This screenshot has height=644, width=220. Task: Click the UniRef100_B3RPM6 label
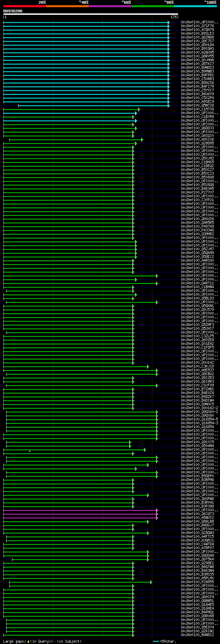pyautogui.click(x=197, y=480)
